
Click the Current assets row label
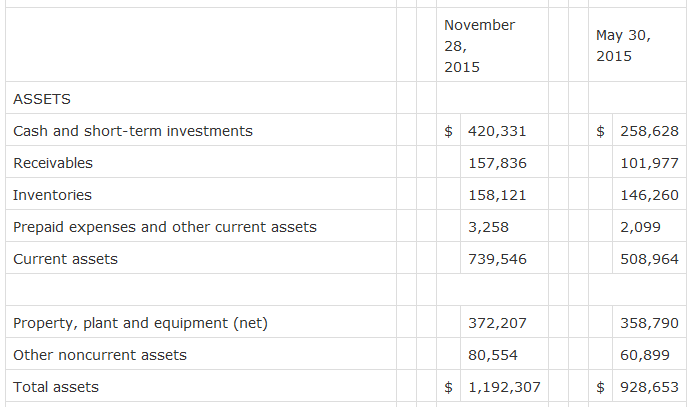pos(65,259)
